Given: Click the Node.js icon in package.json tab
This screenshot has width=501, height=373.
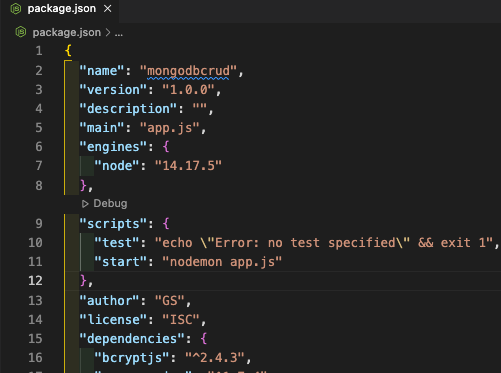Looking at the screenshot, I should [x=16, y=9].
